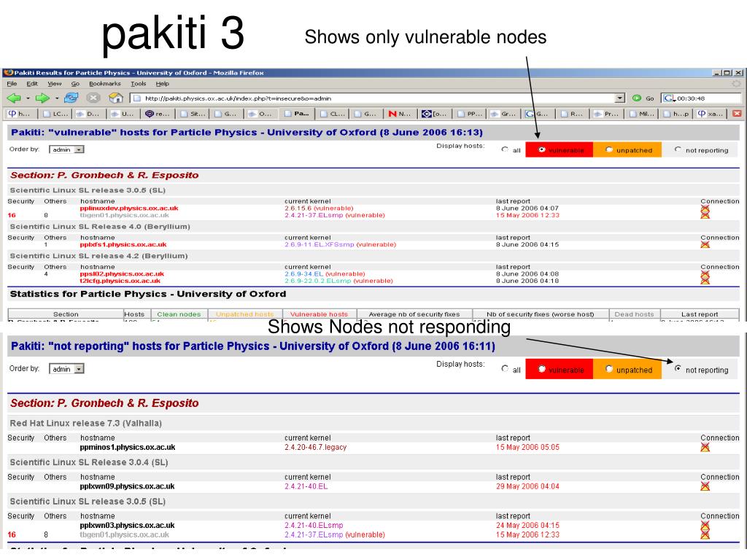747x560 pixels.
Task: Switch to the 'Mil...' browser tab
Action: point(642,114)
